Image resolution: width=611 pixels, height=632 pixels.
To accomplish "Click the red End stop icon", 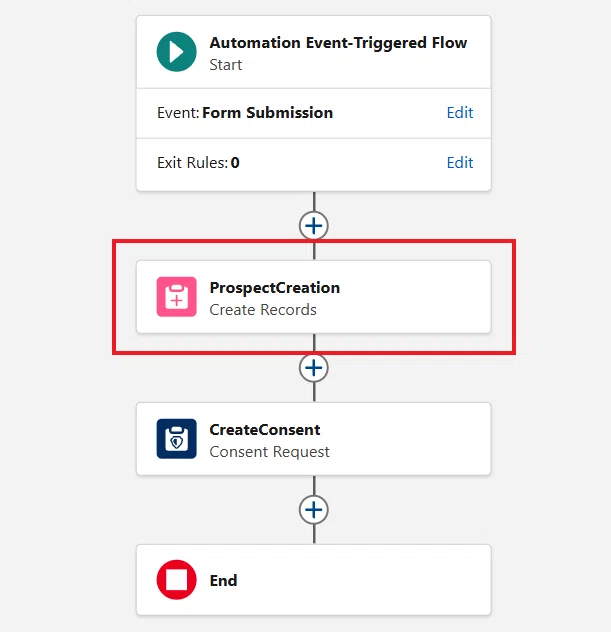I will (x=177, y=580).
